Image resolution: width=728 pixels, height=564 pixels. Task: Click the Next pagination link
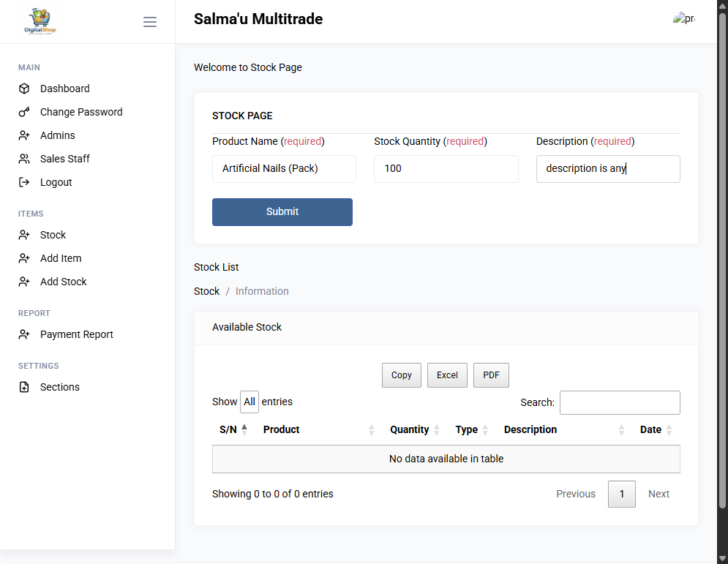pyautogui.click(x=658, y=494)
